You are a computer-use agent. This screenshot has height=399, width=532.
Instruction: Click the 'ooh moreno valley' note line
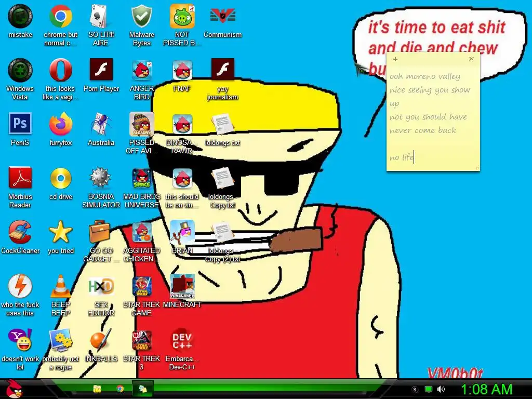[x=425, y=76]
